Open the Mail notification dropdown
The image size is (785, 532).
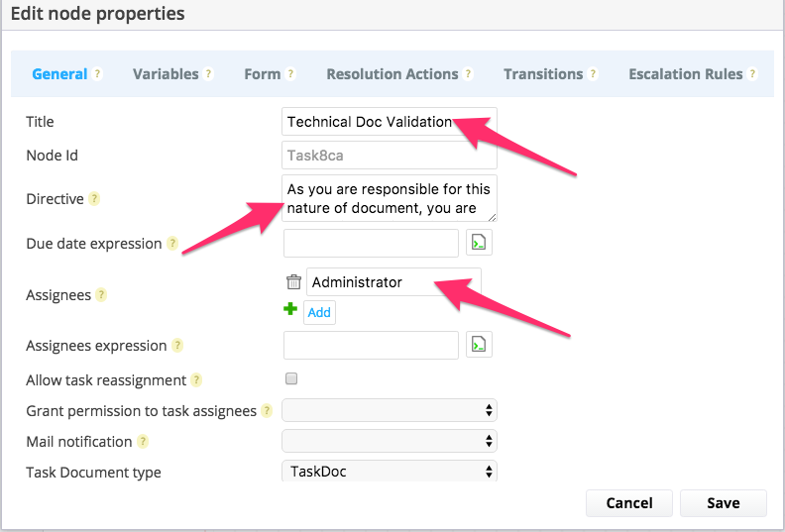pyautogui.click(x=390, y=441)
